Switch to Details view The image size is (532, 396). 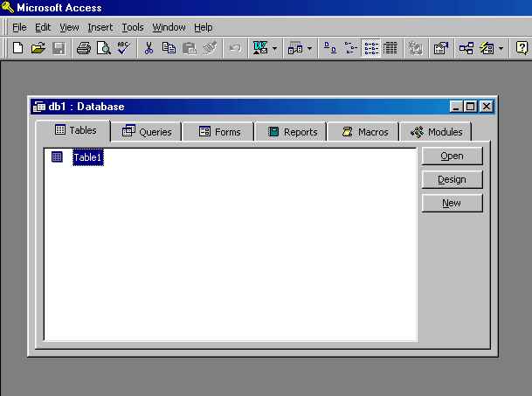pyautogui.click(x=390, y=49)
